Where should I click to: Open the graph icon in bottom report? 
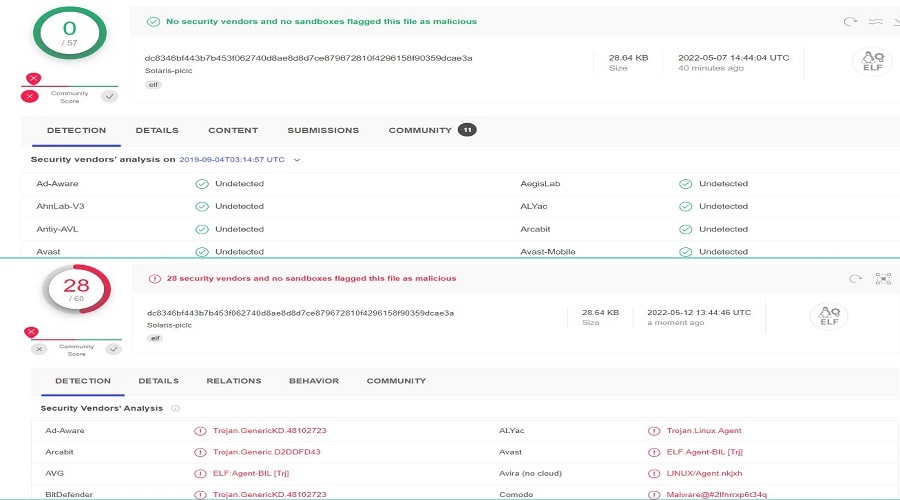(x=882, y=279)
